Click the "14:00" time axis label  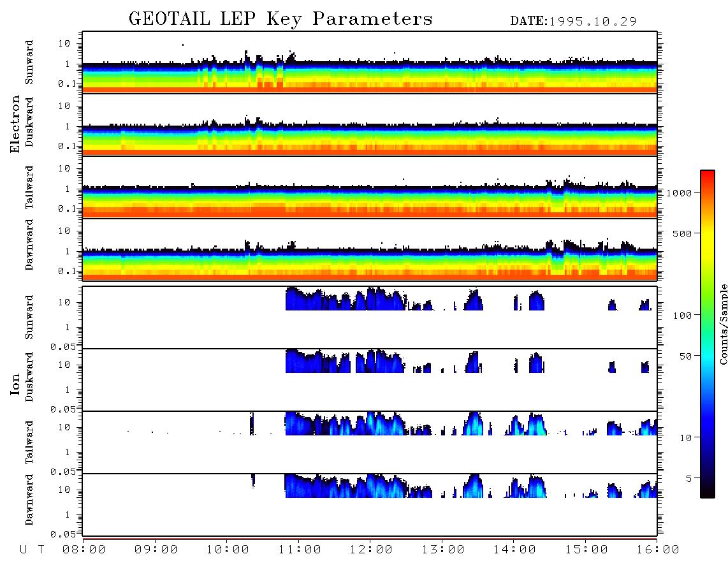pos(514,550)
